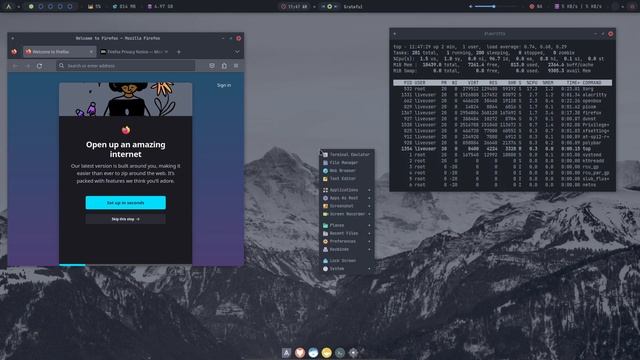This screenshot has width=640, height=360.
Task: Expand Preferences submenu
Action: point(346,242)
